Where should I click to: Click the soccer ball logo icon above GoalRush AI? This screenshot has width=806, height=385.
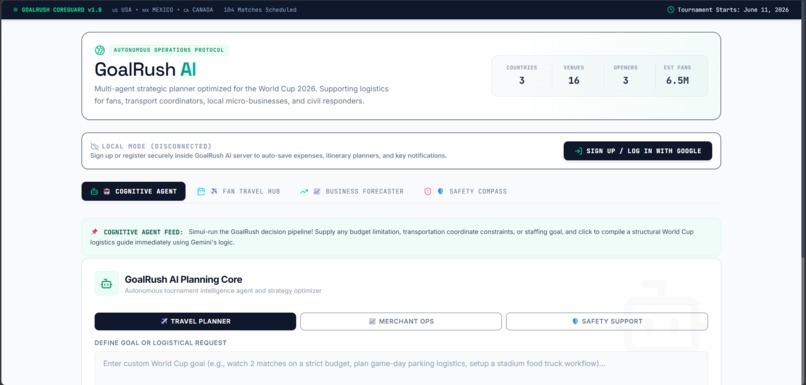pyautogui.click(x=100, y=50)
